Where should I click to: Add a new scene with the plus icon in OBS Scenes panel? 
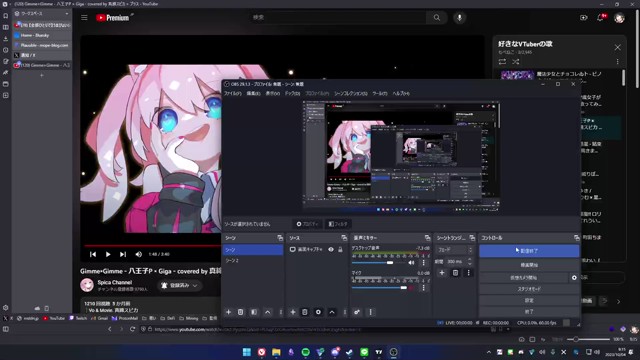[x=228, y=312]
